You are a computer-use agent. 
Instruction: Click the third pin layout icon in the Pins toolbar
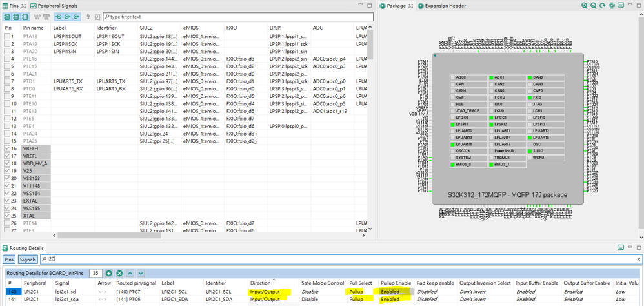pyautogui.click(x=25, y=17)
